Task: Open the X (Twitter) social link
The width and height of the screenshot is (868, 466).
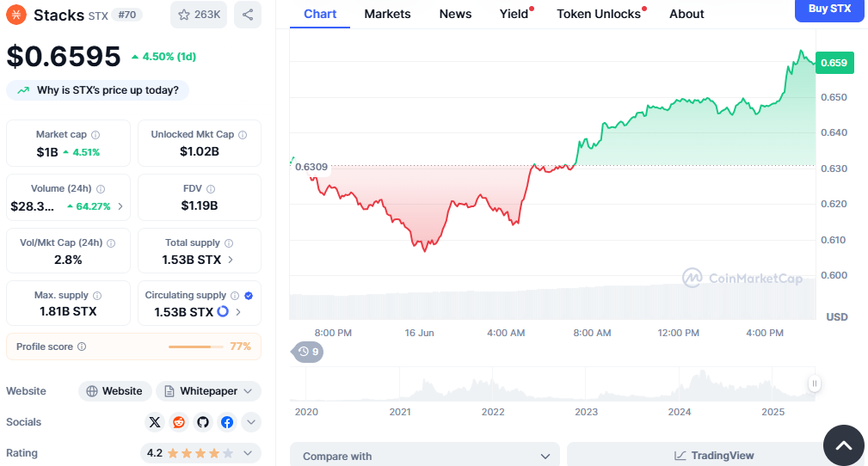Action: coord(155,422)
